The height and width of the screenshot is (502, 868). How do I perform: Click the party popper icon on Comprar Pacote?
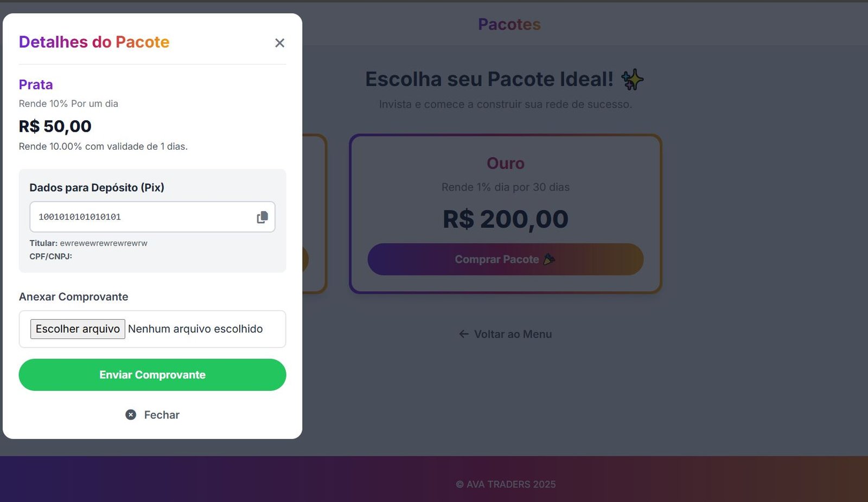coord(549,259)
